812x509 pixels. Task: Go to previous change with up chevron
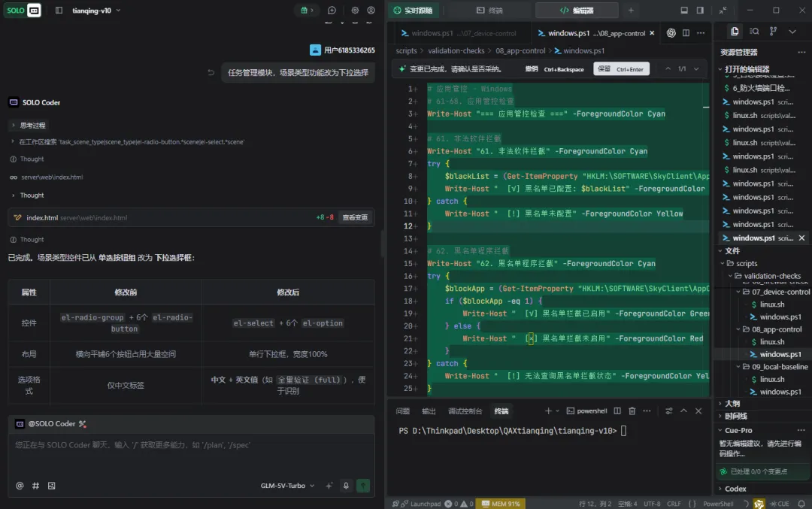click(x=668, y=69)
